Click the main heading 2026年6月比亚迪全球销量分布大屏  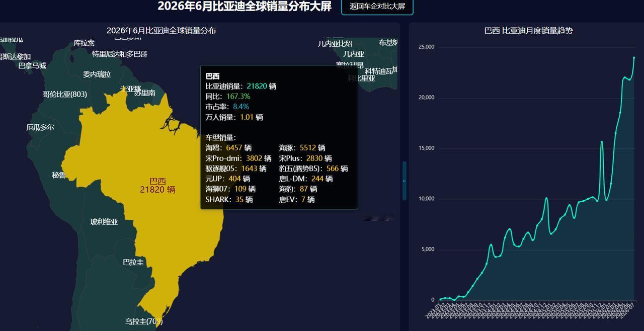point(245,7)
